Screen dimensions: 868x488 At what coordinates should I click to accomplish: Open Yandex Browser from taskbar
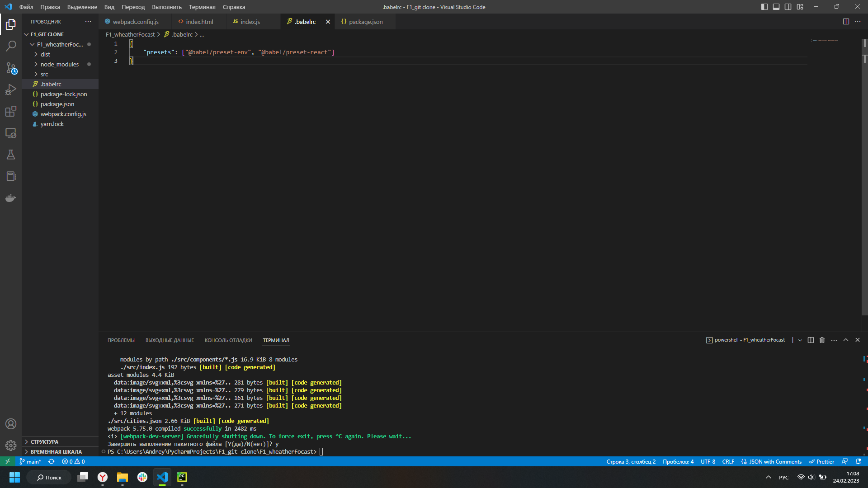tap(103, 477)
